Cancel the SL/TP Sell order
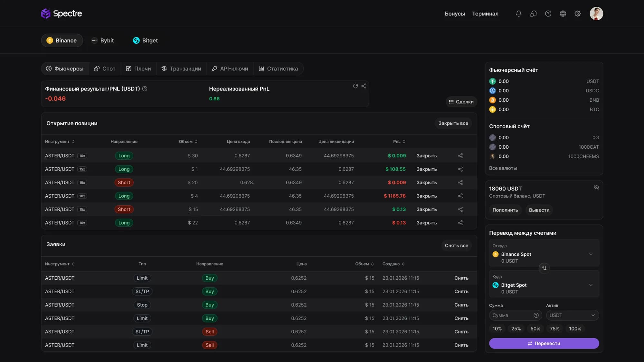This screenshot has width=644, height=362. 461,332
